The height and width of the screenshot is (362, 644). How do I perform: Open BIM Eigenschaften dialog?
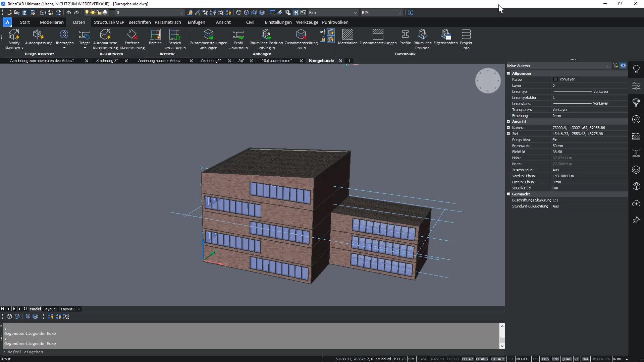[445, 37]
